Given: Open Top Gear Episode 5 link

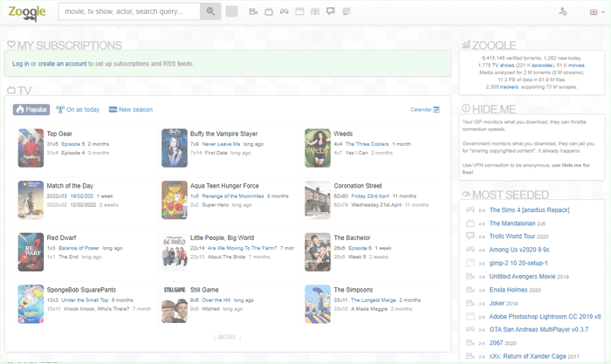Looking at the screenshot, I should click(x=72, y=144).
